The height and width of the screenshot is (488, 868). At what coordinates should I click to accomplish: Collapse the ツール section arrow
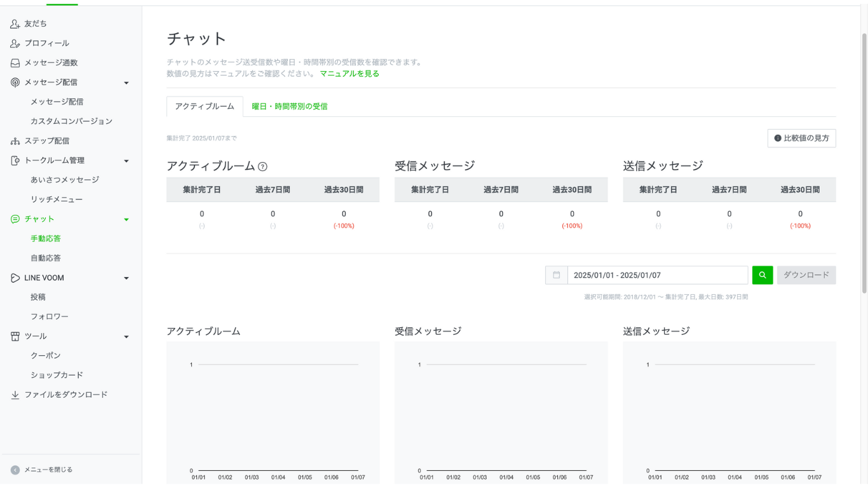tap(126, 337)
